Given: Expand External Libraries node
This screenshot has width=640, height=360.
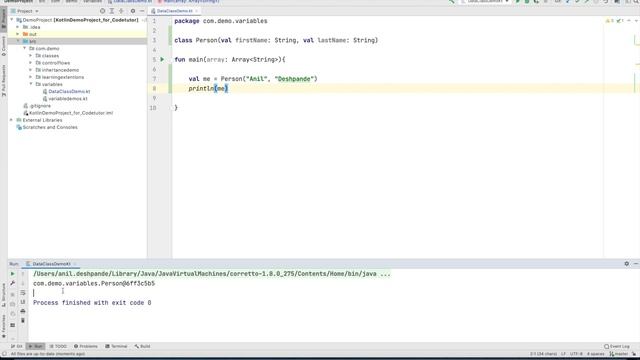Looking at the screenshot, I should (12, 120).
